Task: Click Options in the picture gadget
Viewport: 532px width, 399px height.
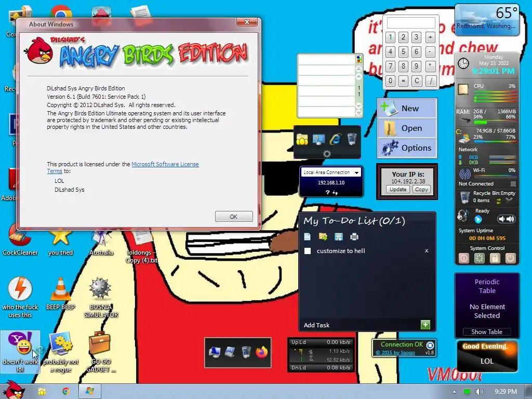Action: click(407, 148)
